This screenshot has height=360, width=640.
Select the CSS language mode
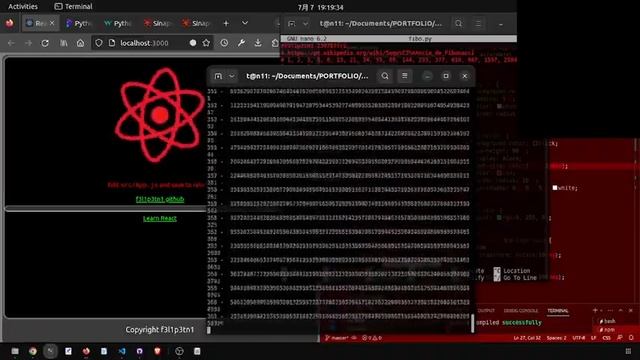tap(607, 338)
